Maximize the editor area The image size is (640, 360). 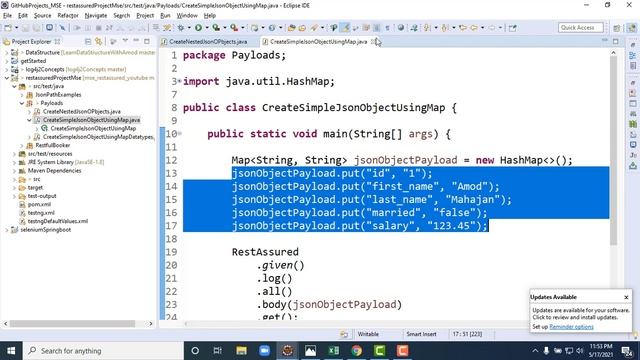616,41
